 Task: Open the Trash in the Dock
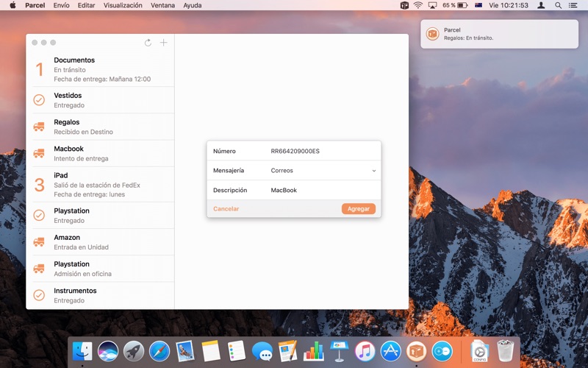coord(505,352)
